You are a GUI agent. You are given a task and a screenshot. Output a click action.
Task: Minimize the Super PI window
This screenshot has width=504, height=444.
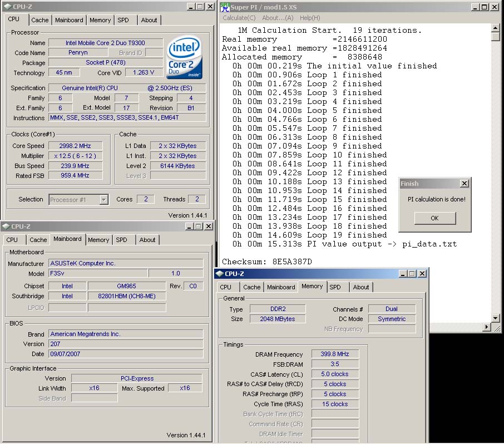coord(476,7)
